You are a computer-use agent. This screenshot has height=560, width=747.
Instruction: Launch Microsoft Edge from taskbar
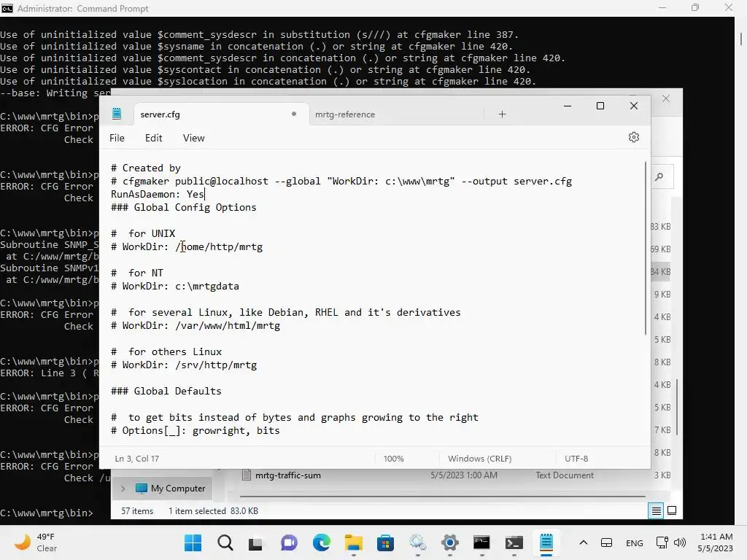pyautogui.click(x=322, y=542)
